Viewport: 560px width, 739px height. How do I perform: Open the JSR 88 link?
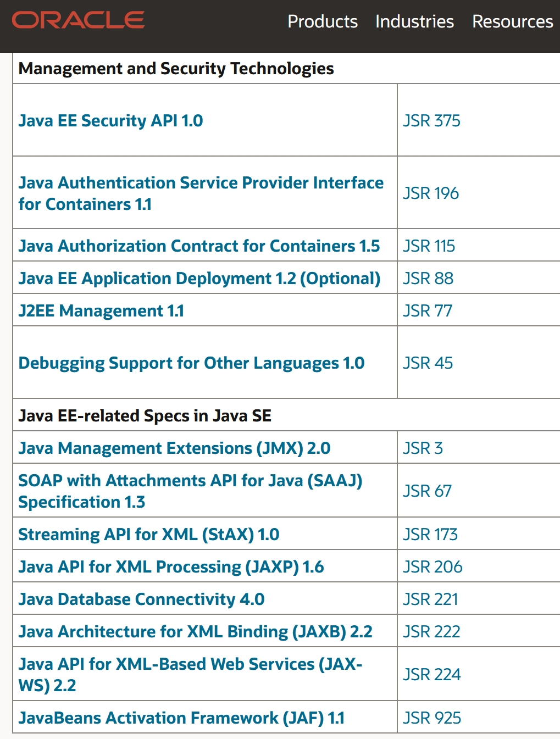tap(428, 278)
